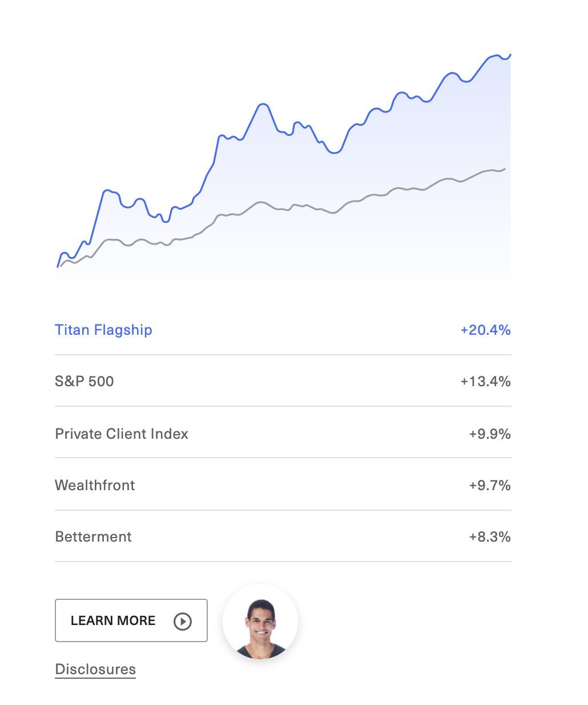Select the Wealthfront comparison row

coord(283,484)
